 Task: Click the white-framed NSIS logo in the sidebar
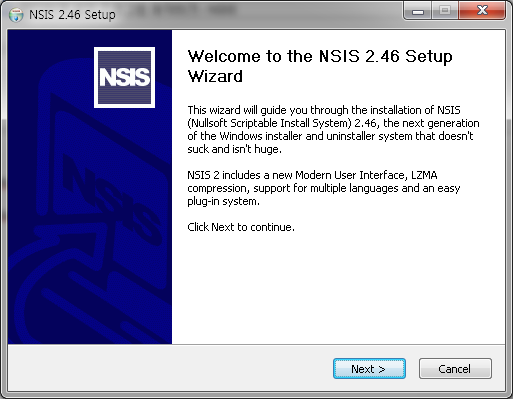coord(124,77)
